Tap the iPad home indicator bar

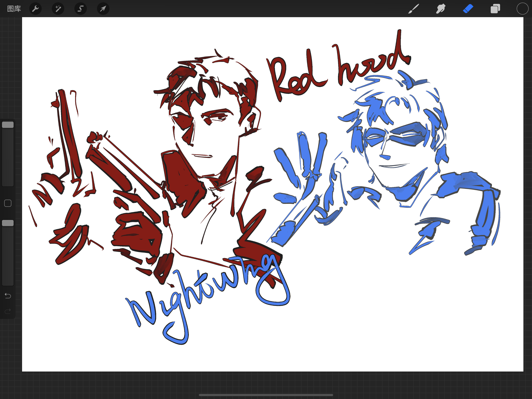[x=266, y=395]
